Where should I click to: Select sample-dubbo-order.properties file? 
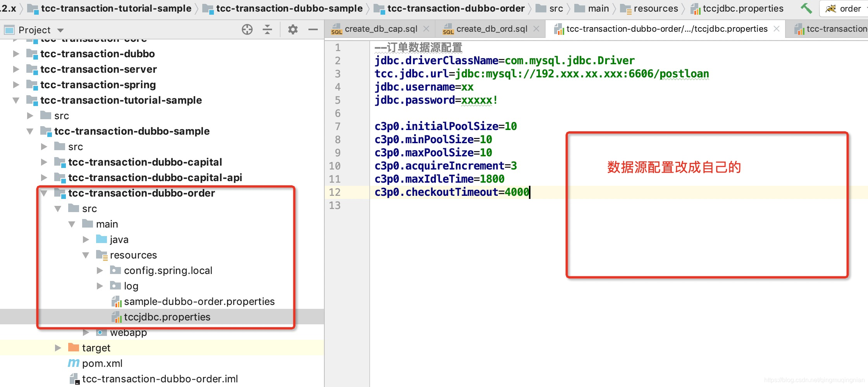pos(199,301)
